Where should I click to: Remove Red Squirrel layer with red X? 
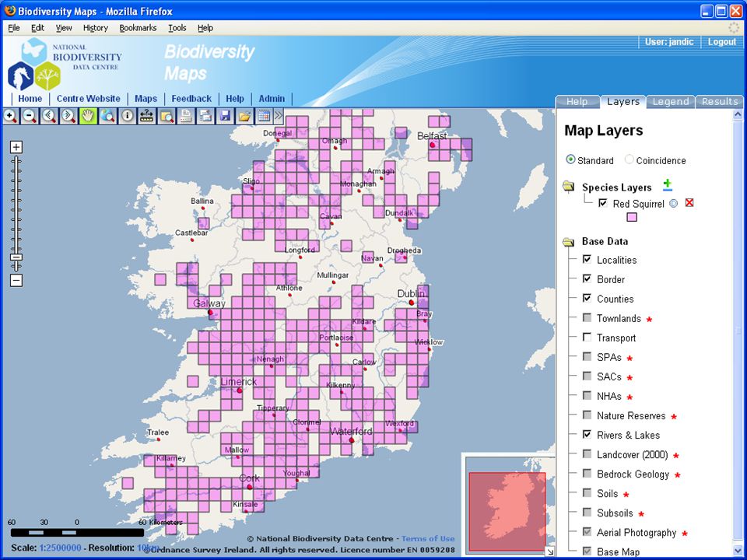click(689, 203)
